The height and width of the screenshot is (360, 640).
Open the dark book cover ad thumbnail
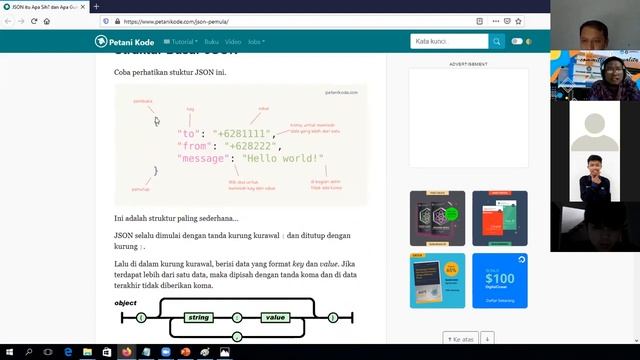tap(437, 218)
